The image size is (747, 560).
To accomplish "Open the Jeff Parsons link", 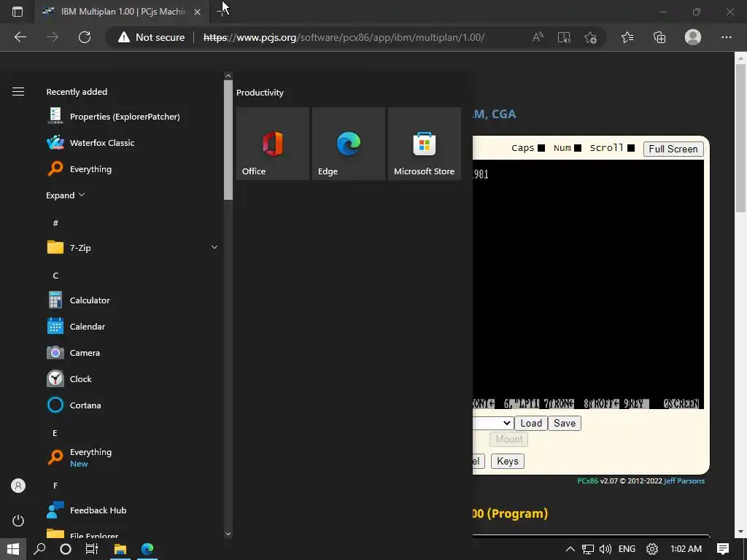I will click(684, 481).
